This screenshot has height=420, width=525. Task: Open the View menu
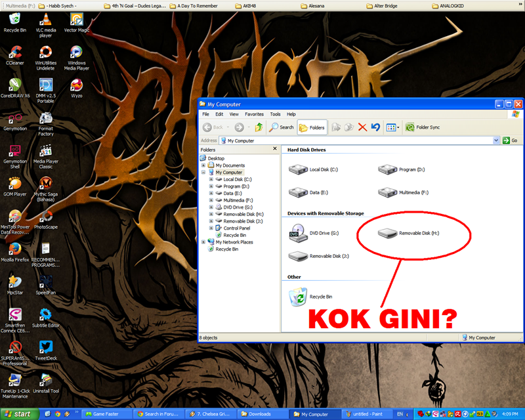pos(234,114)
